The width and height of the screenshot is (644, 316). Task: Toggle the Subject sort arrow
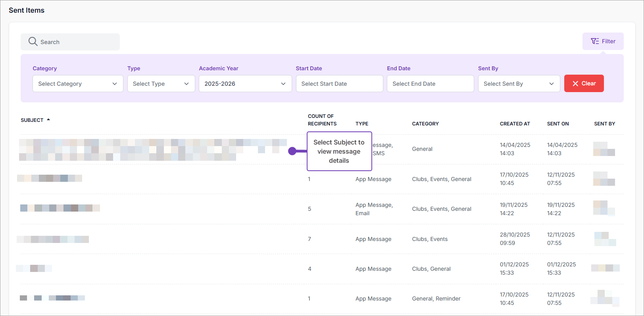(x=48, y=120)
